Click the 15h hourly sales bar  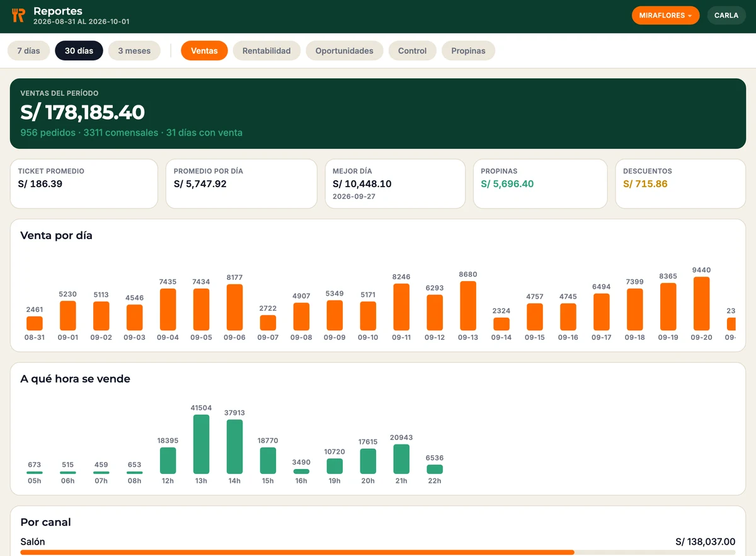(x=268, y=461)
